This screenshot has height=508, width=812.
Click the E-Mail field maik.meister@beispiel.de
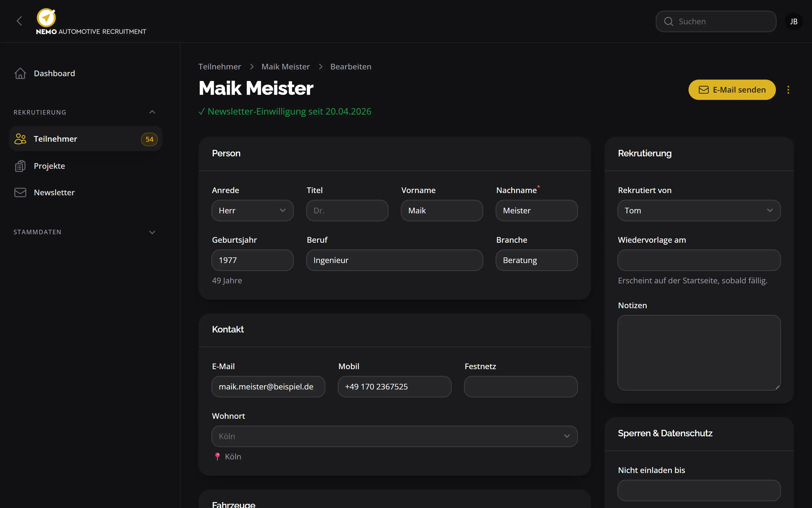pos(268,387)
